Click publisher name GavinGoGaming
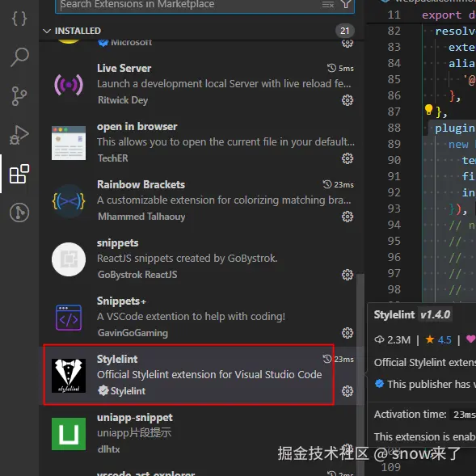The image size is (476, 476). (x=133, y=333)
